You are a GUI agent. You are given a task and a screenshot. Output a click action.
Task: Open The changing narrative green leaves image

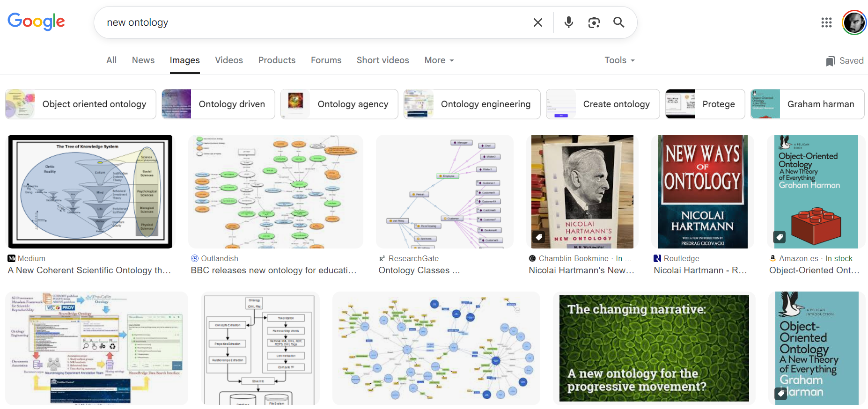654,348
